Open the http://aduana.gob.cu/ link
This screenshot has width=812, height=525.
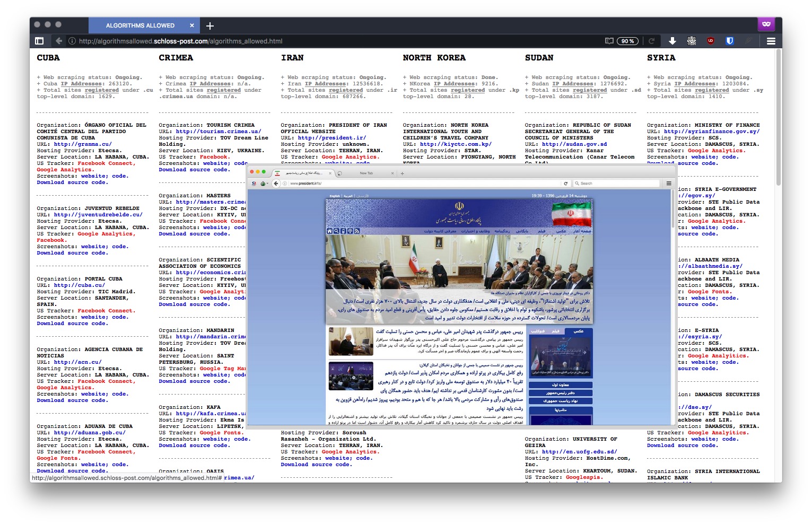pyautogui.click(x=90, y=433)
